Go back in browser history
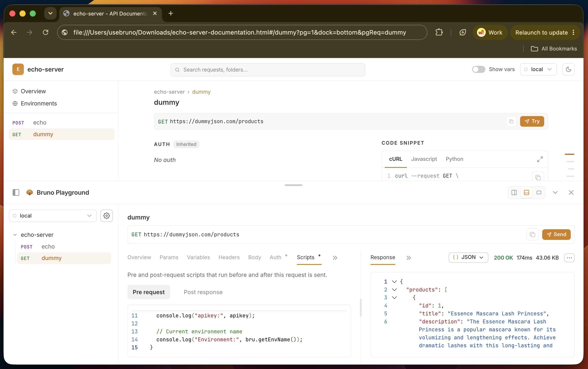The image size is (588, 369). click(x=14, y=33)
